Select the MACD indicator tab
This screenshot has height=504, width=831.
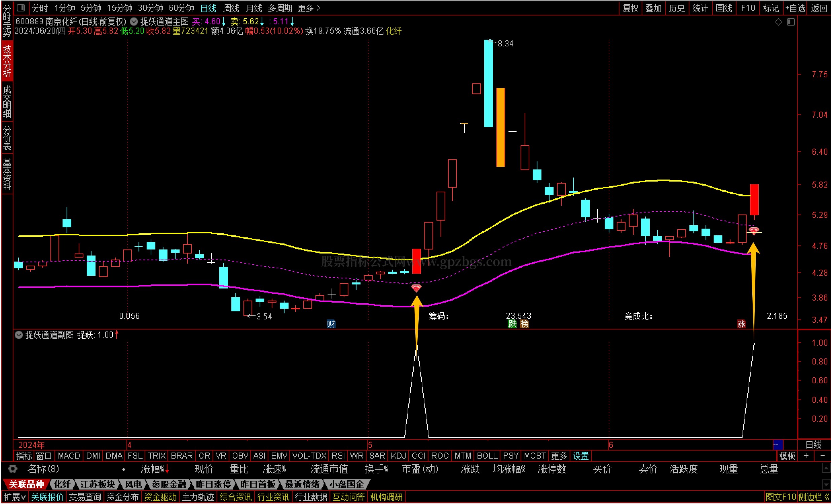point(69,456)
